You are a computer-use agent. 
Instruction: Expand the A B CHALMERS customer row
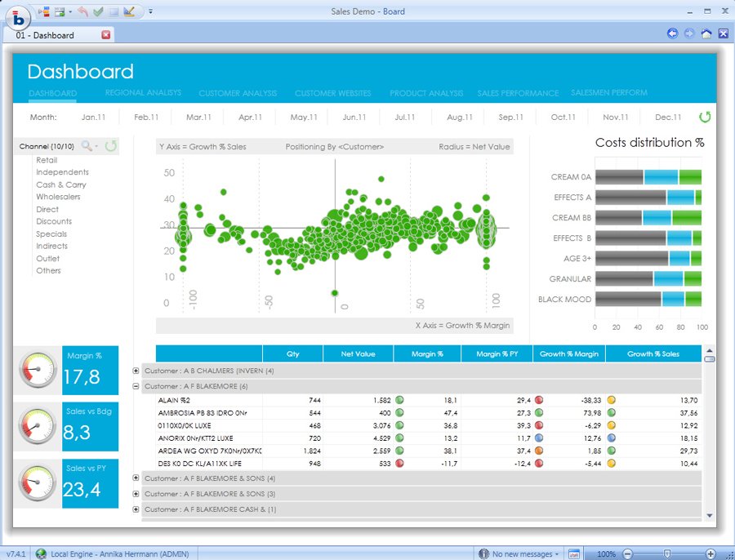tap(136, 371)
